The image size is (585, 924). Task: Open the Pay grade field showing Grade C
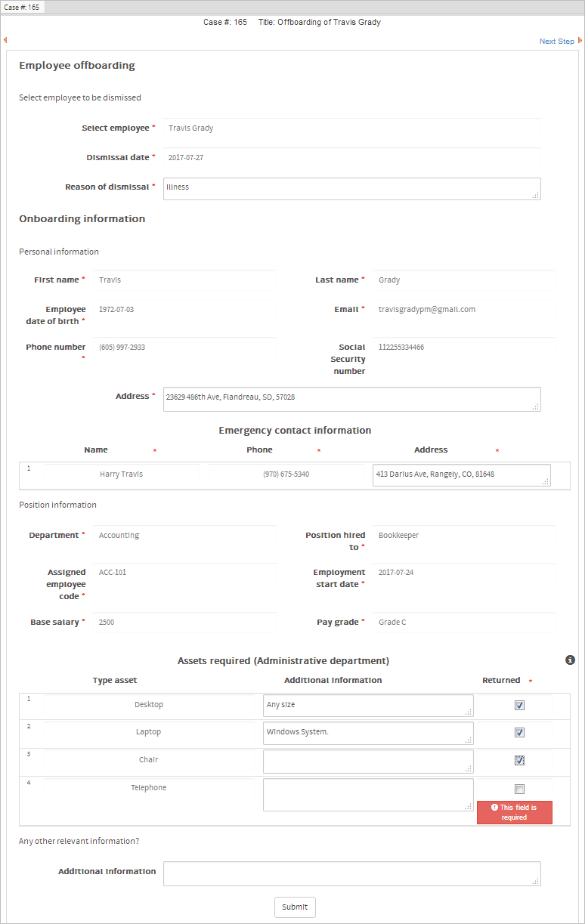click(x=465, y=623)
